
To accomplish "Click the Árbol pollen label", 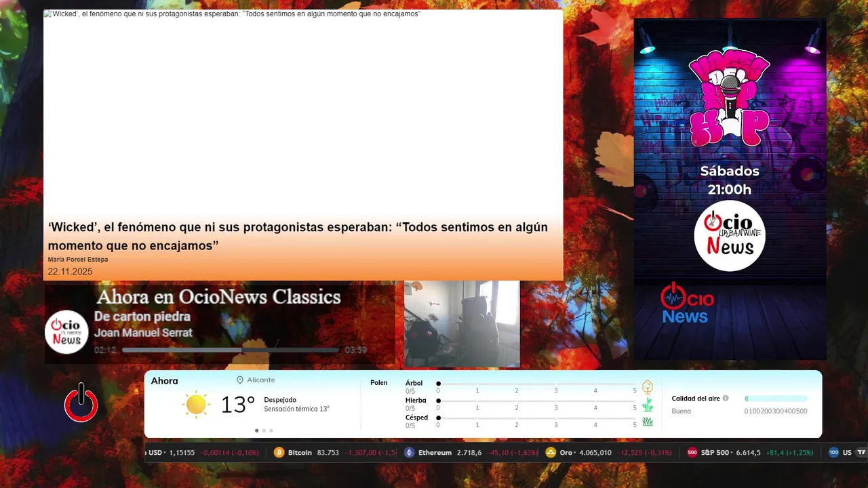I will [414, 383].
